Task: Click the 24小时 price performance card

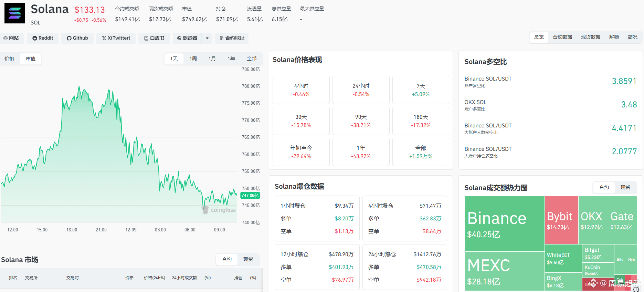Action: (x=361, y=90)
